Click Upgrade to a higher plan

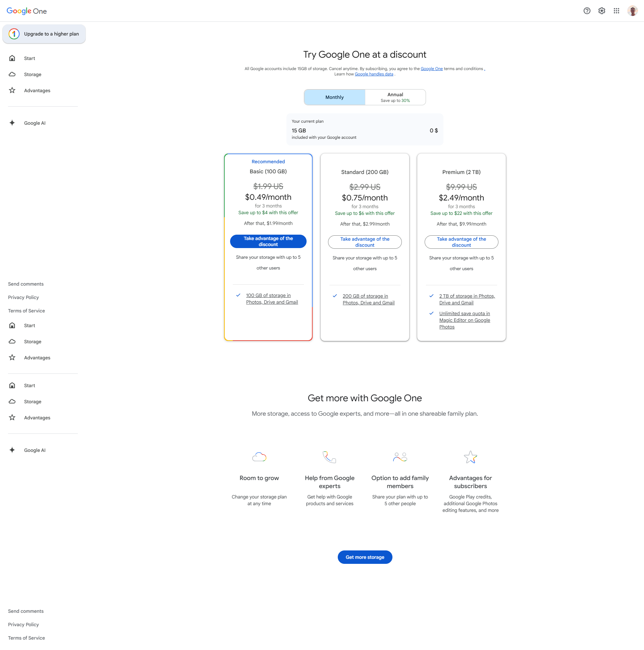(x=44, y=34)
